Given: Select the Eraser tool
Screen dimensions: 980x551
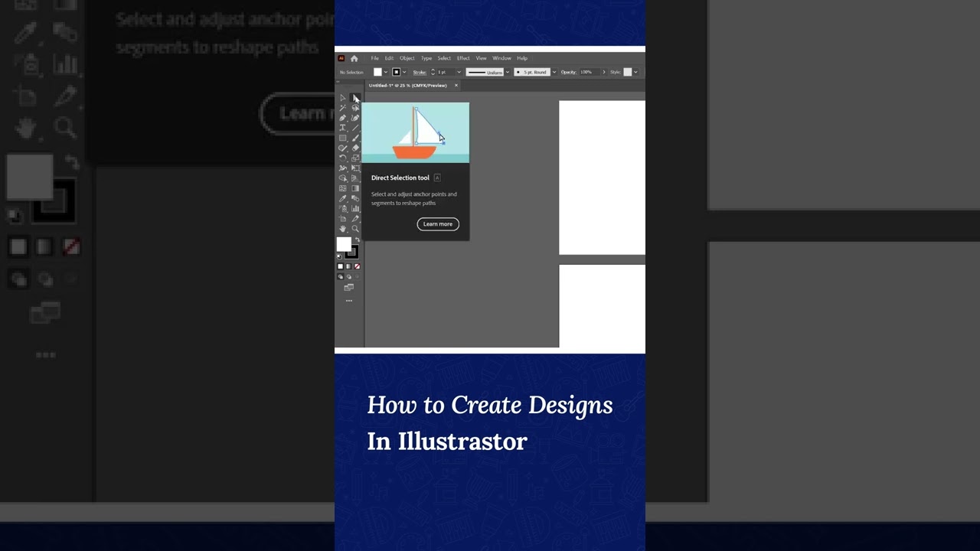Looking at the screenshot, I should (355, 148).
